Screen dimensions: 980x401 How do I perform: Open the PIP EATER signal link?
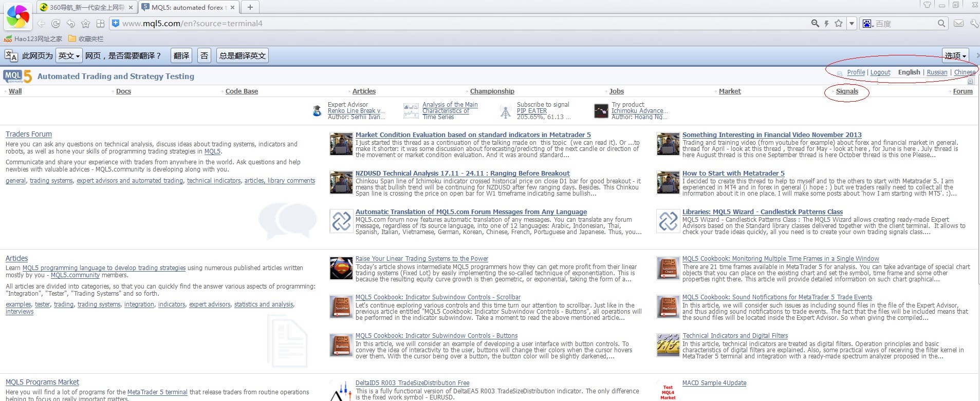532,111
